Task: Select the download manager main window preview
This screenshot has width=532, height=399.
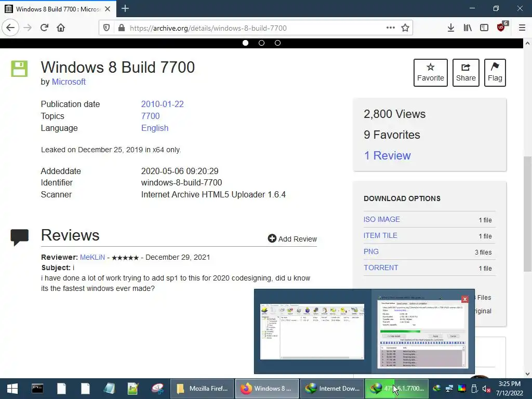Action: point(312,331)
